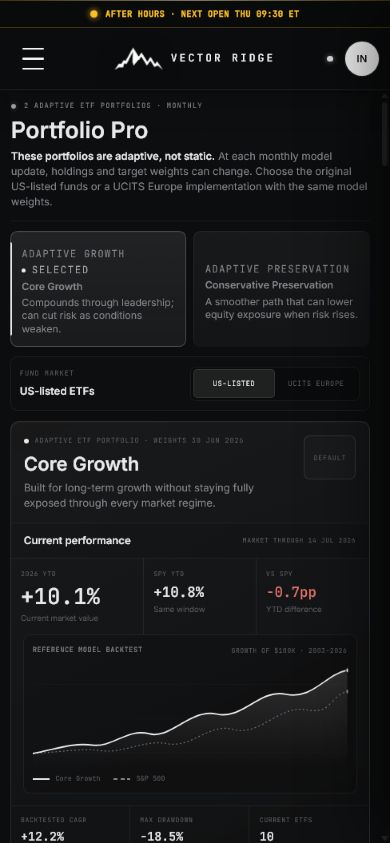Click the S&P 500 legend entry
This screenshot has width=390, height=843.
click(x=139, y=778)
